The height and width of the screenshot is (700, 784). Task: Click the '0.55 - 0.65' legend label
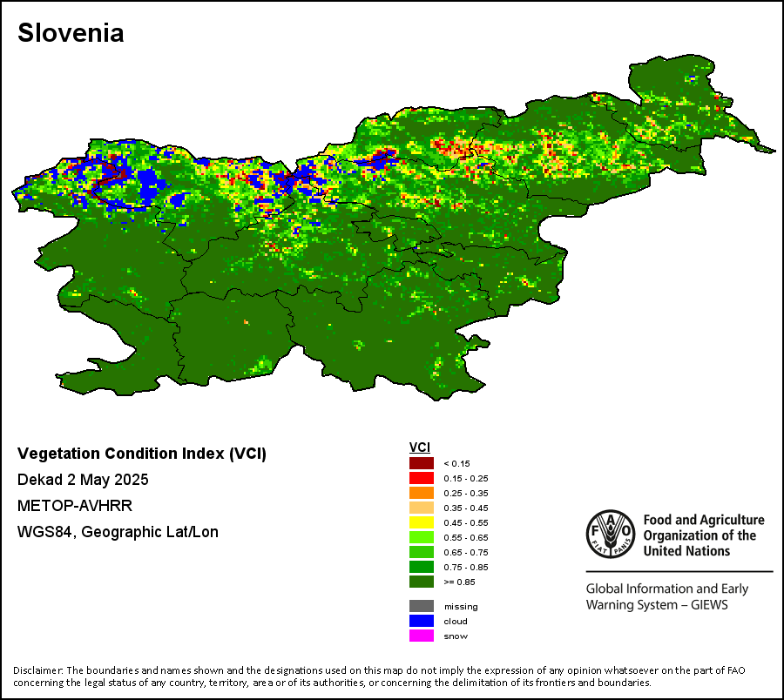[x=466, y=537]
